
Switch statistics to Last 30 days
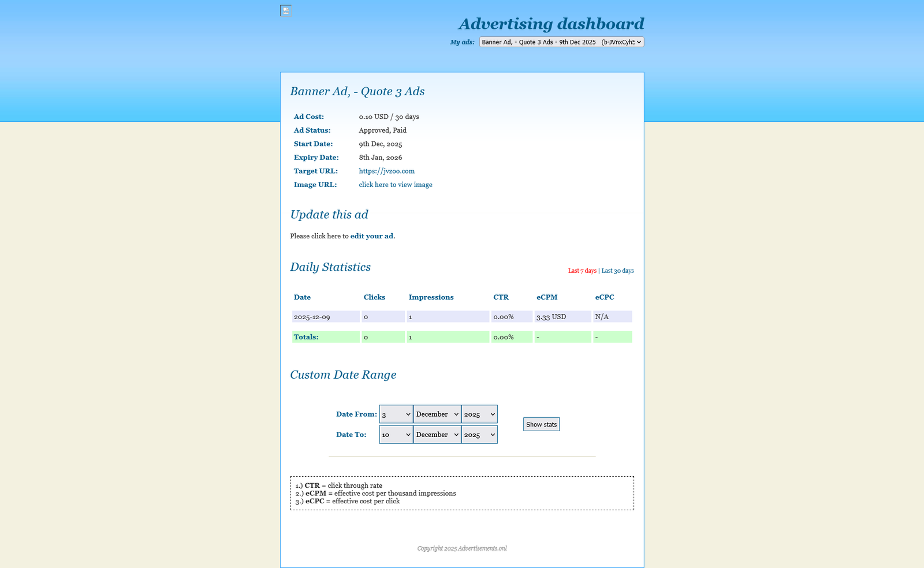(617, 271)
